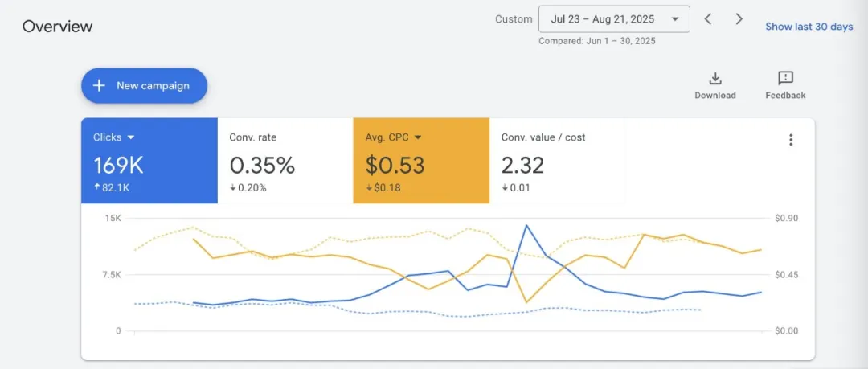Image resolution: width=868 pixels, height=369 pixels.
Task: Click the Show last 30 days link
Action: (809, 27)
